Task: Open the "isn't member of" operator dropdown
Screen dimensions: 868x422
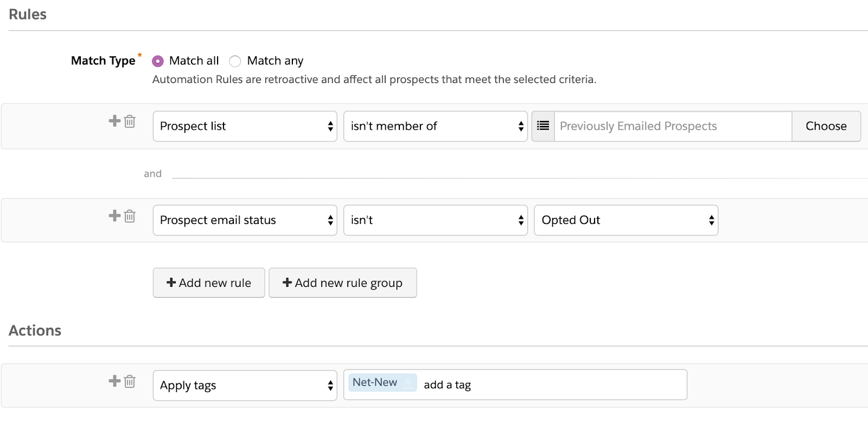Action: tap(435, 126)
